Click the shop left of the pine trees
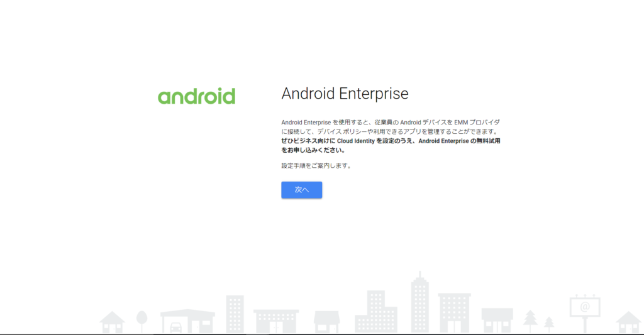The width and height of the screenshot is (644, 335). click(x=497, y=320)
